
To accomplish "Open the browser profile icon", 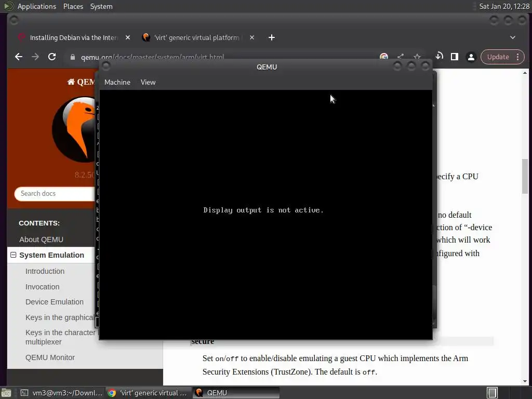I will pos(471,57).
